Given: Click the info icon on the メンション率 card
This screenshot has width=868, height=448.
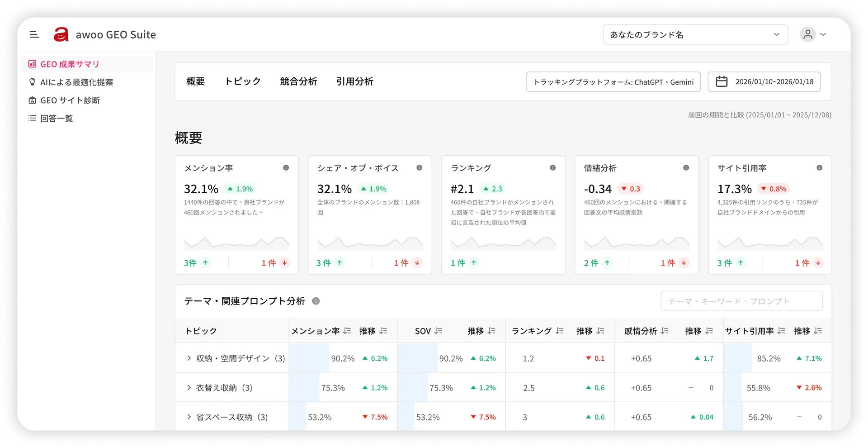Looking at the screenshot, I should coord(286,167).
